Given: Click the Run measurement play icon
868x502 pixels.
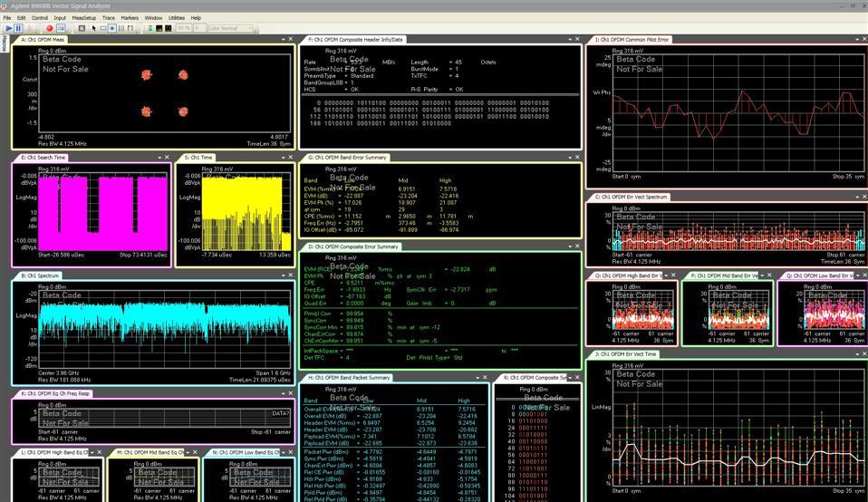Looking at the screenshot, I should pyautogui.click(x=8, y=28).
